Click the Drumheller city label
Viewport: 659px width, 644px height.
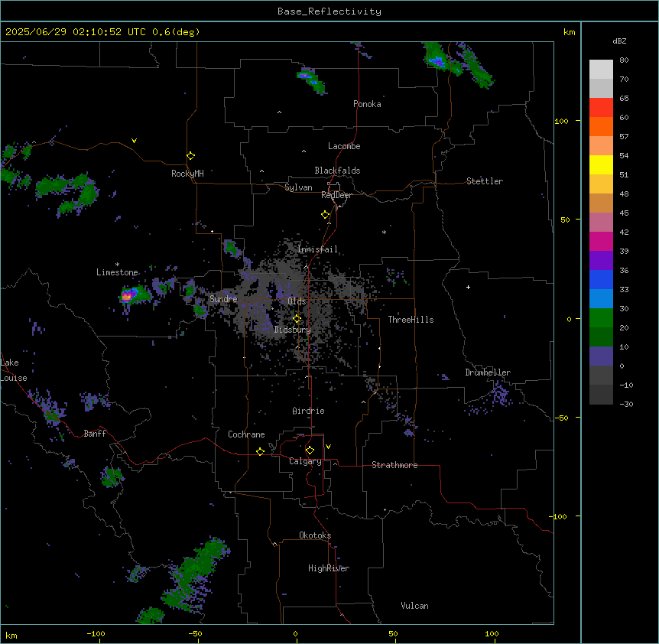coord(488,372)
